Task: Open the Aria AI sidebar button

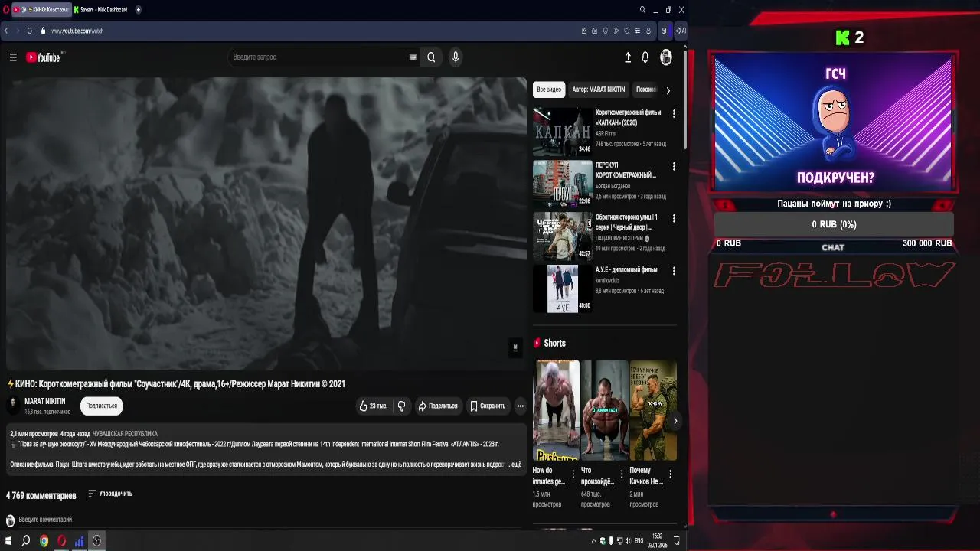Action: click(680, 31)
